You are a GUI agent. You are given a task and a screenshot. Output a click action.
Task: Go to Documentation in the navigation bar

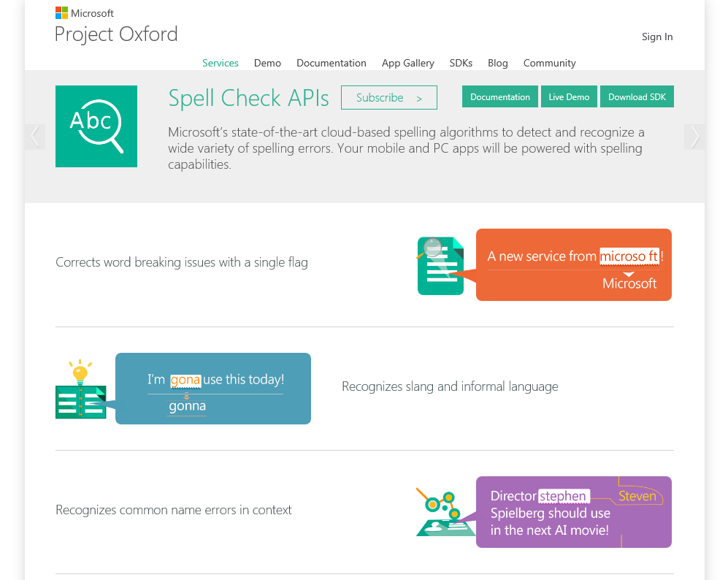[332, 63]
